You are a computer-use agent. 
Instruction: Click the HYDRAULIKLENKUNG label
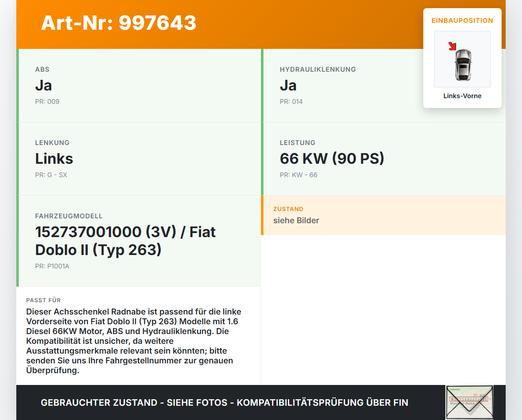tap(318, 69)
